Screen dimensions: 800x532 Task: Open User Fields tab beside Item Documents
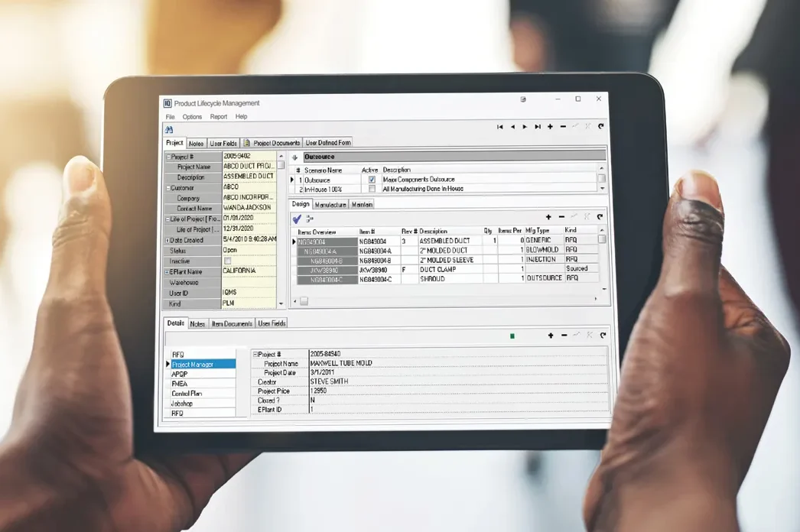[x=272, y=323]
